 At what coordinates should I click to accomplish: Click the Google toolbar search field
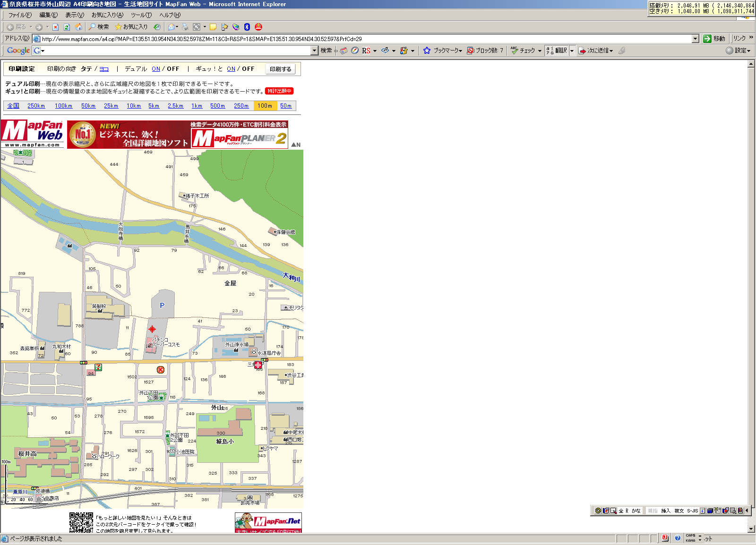pyautogui.click(x=172, y=51)
